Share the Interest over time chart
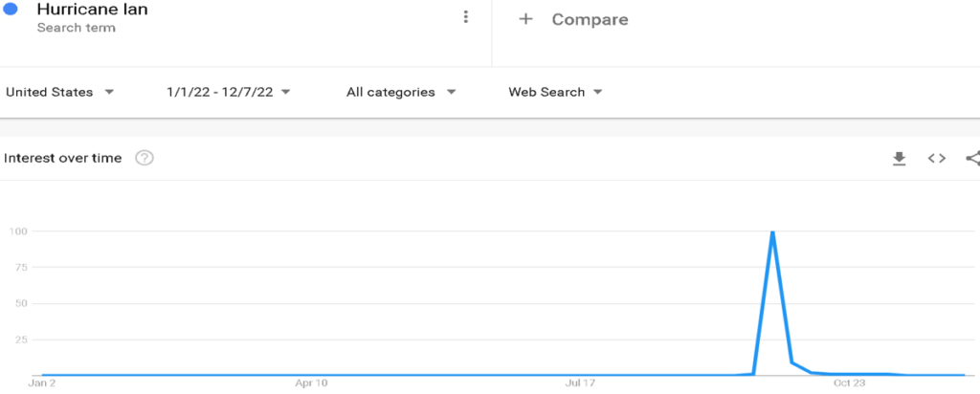This screenshot has height=394, width=980. pos(972,159)
